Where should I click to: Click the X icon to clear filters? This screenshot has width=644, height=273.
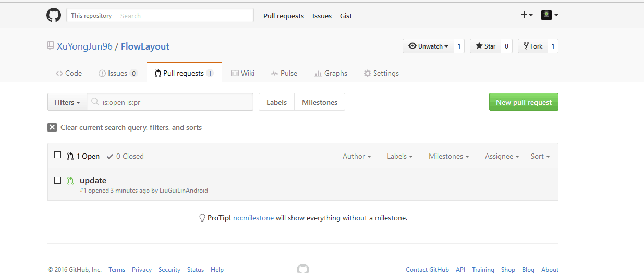(x=52, y=127)
